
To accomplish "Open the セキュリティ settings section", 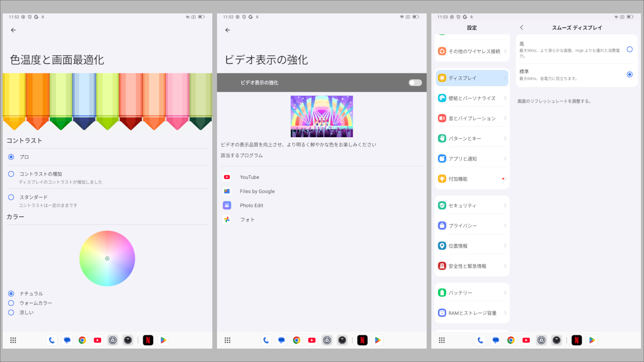I will 471,205.
